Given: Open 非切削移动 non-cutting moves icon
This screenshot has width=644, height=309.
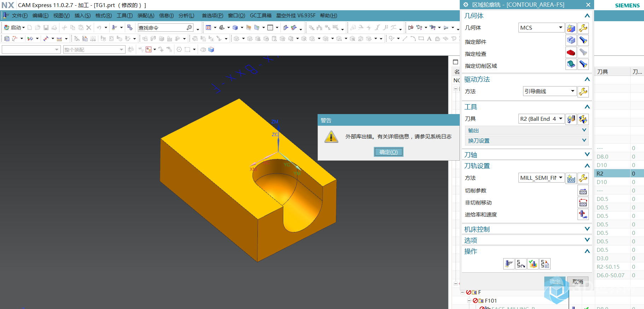Looking at the screenshot, I should point(583,203).
